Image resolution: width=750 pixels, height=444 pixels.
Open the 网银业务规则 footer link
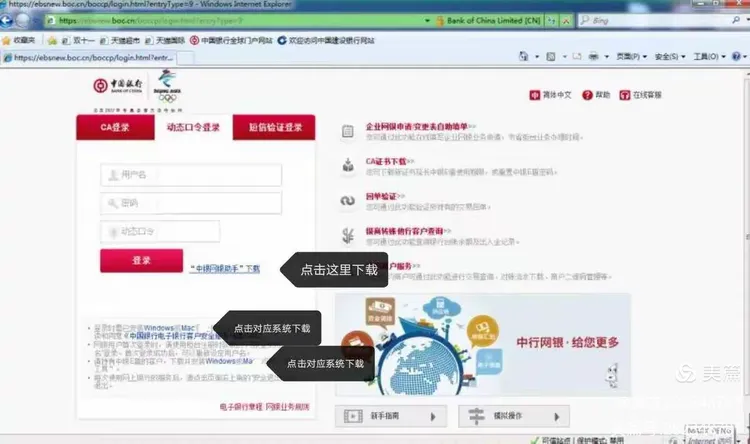[x=287, y=407]
